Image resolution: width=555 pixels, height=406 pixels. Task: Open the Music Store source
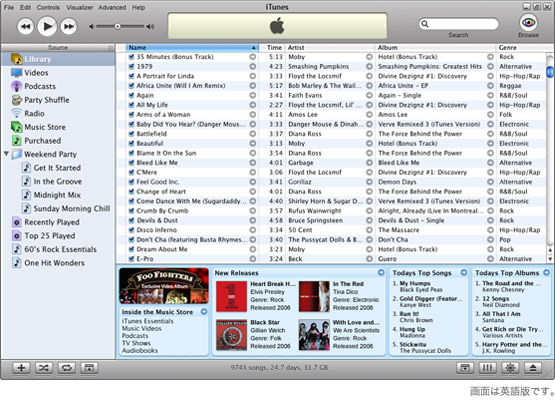click(x=58, y=127)
